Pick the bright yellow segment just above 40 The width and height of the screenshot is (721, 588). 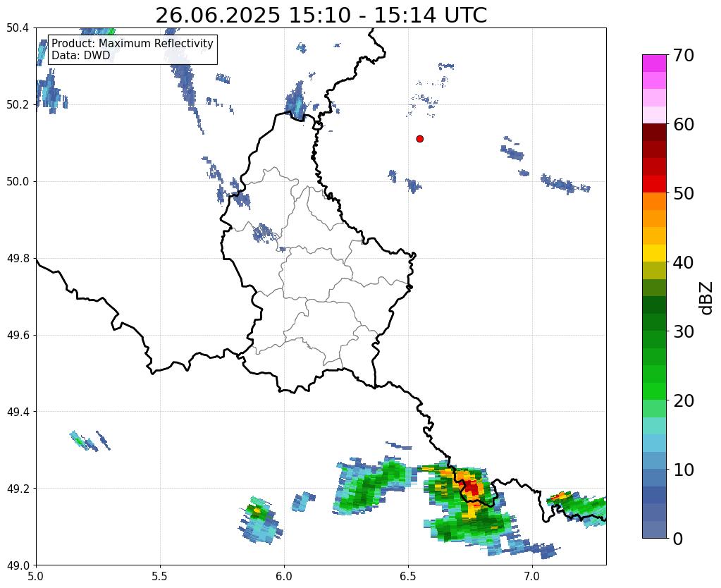pos(654,253)
